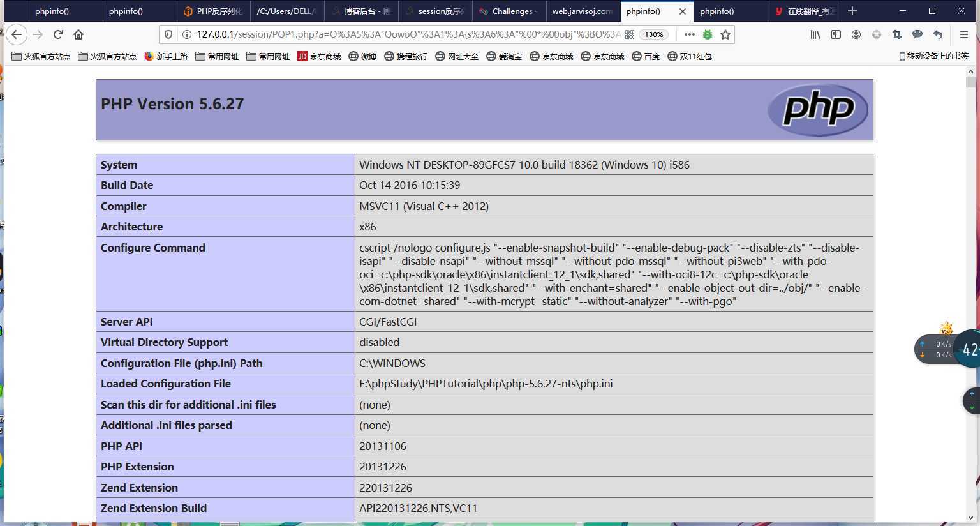Select the PHP API value 20131106

click(383, 446)
